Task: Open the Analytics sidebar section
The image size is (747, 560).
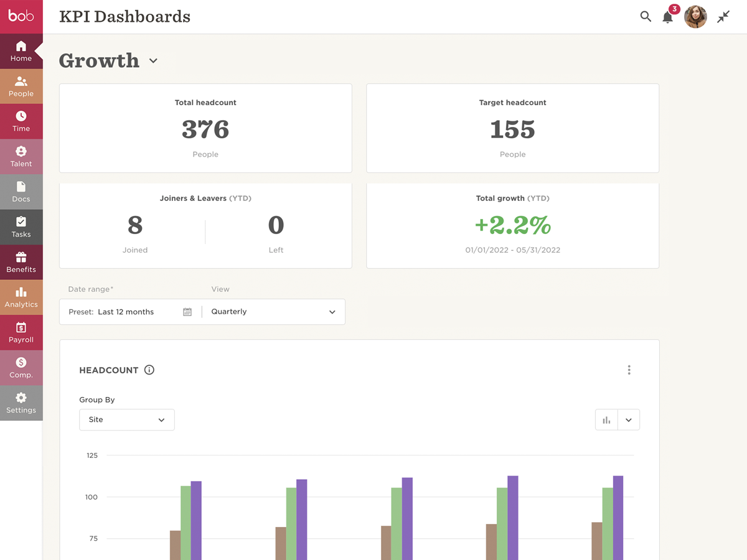Action: [x=21, y=297]
